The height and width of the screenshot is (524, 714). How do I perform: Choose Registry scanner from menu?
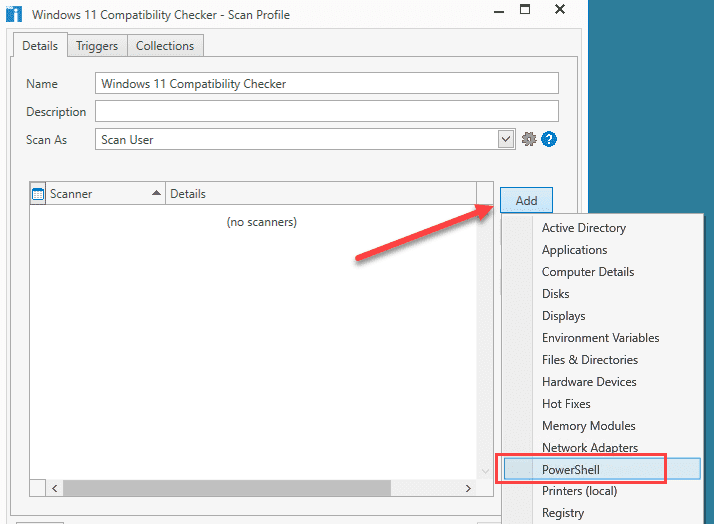click(602, 513)
